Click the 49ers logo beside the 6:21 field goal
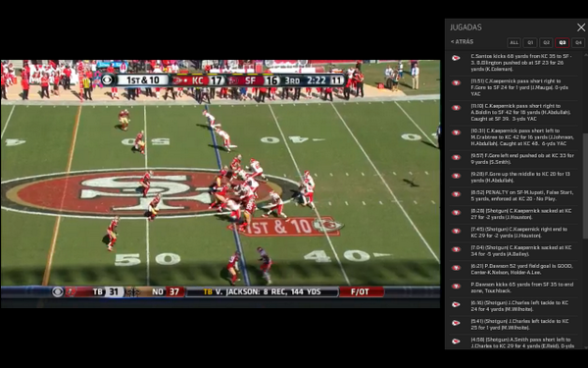This screenshot has height=368, width=588. (456, 268)
